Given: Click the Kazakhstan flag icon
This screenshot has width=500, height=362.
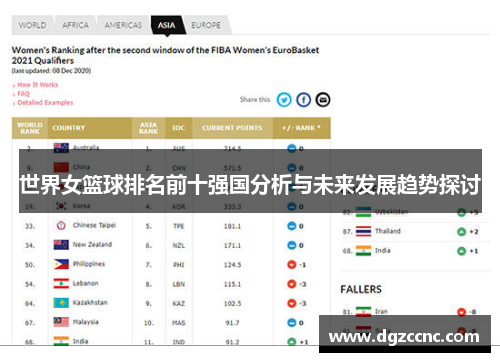Looking at the screenshot, I should coord(61,303).
